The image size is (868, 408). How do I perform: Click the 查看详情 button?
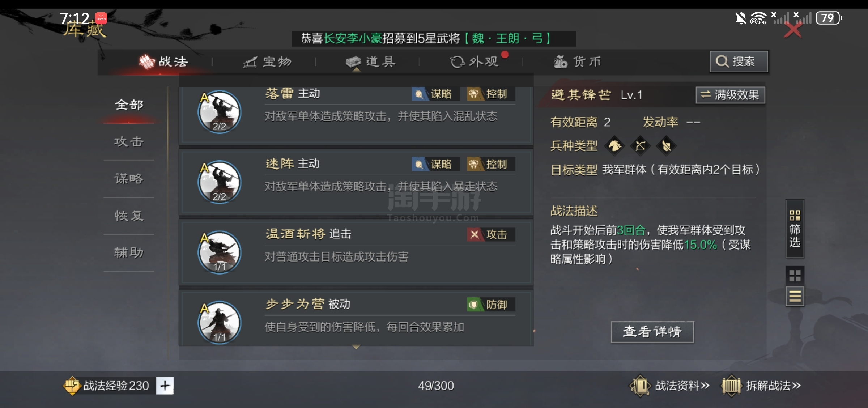click(x=652, y=332)
